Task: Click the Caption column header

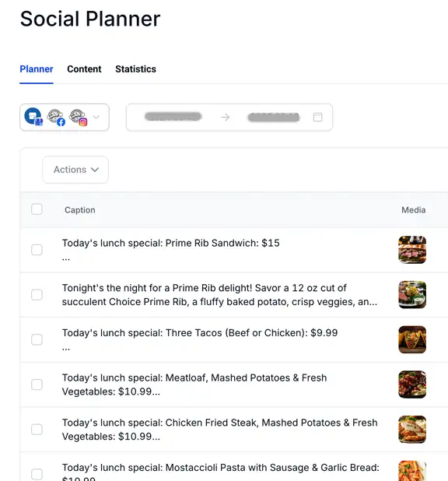Action: click(x=80, y=210)
